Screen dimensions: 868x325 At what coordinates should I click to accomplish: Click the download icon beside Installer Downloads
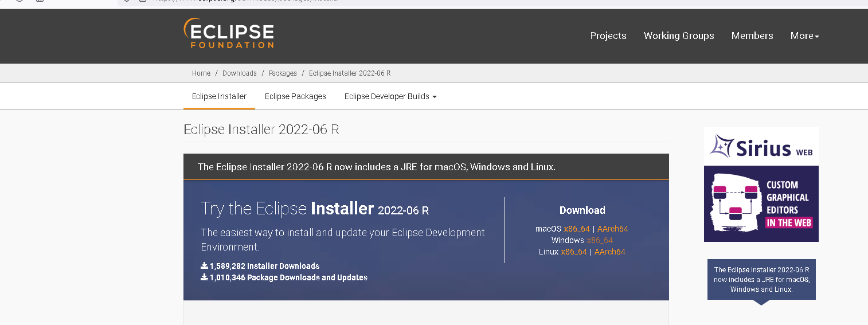click(x=204, y=266)
